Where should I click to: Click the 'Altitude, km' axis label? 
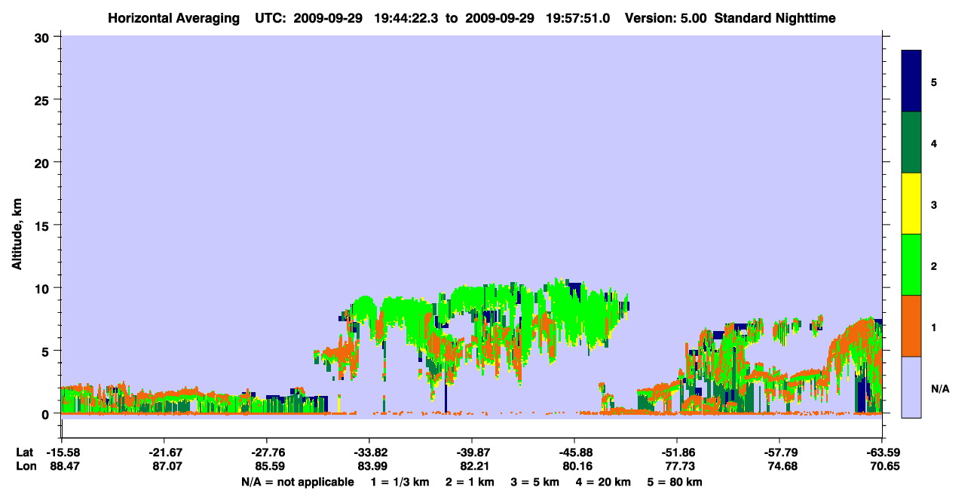point(17,235)
